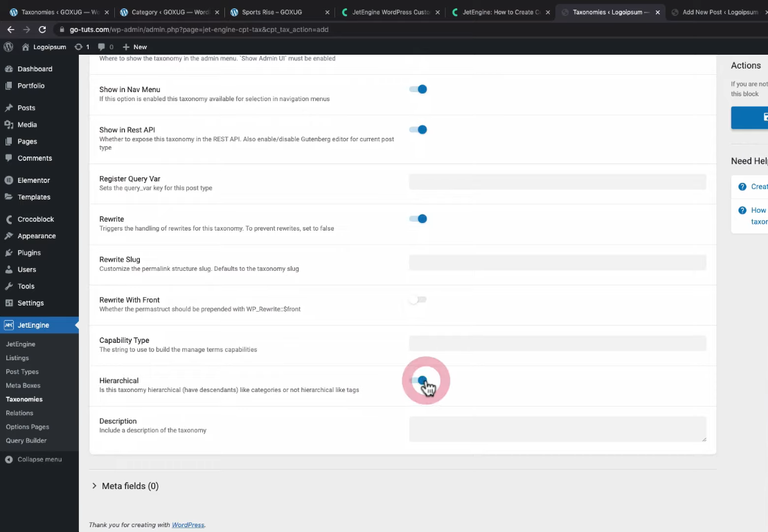Click the JetEngine sidebar icon
768x532 pixels.
[9, 325]
